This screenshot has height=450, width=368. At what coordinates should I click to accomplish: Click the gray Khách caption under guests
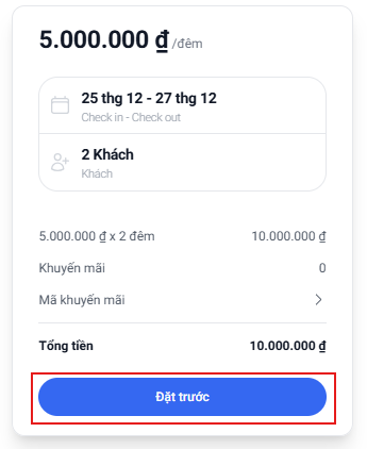97,174
